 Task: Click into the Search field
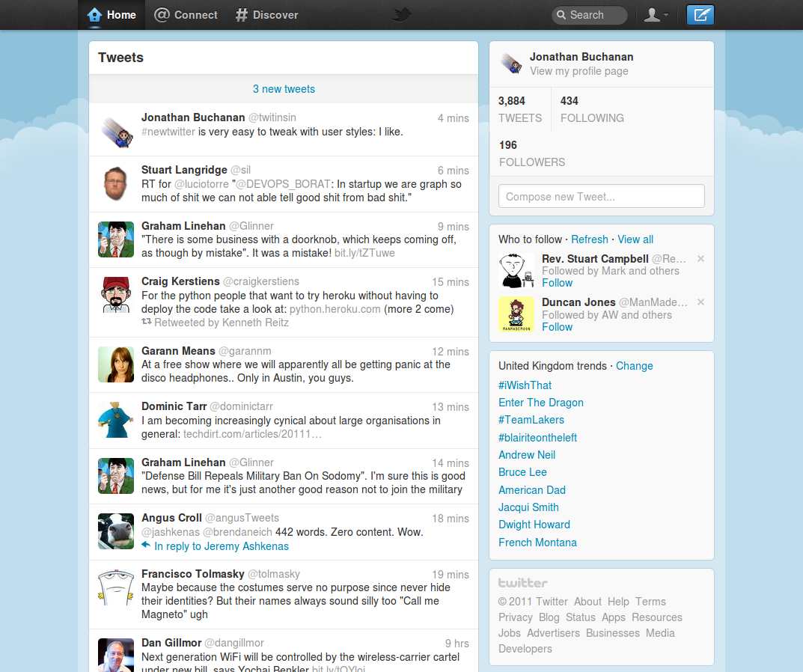point(590,15)
